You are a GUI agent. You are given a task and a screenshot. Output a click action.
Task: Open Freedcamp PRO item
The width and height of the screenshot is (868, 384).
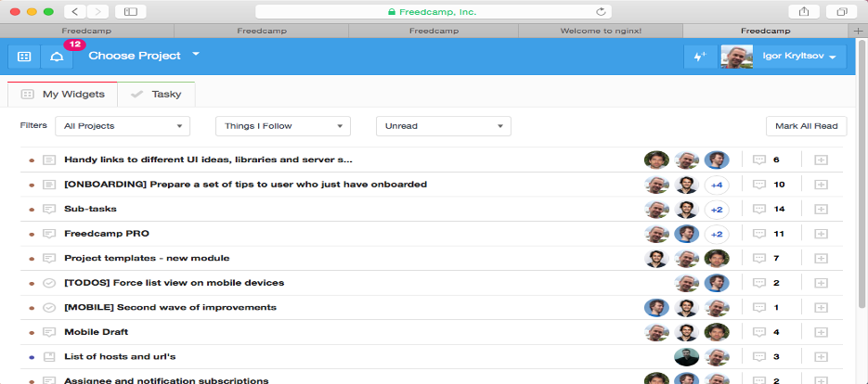pos(107,234)
